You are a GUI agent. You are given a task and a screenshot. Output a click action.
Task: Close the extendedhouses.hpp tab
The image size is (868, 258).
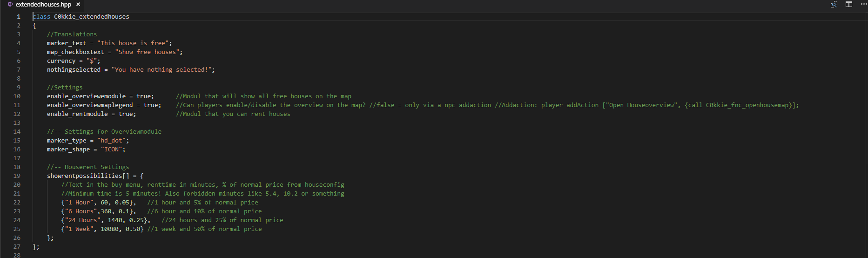(78, 4)
